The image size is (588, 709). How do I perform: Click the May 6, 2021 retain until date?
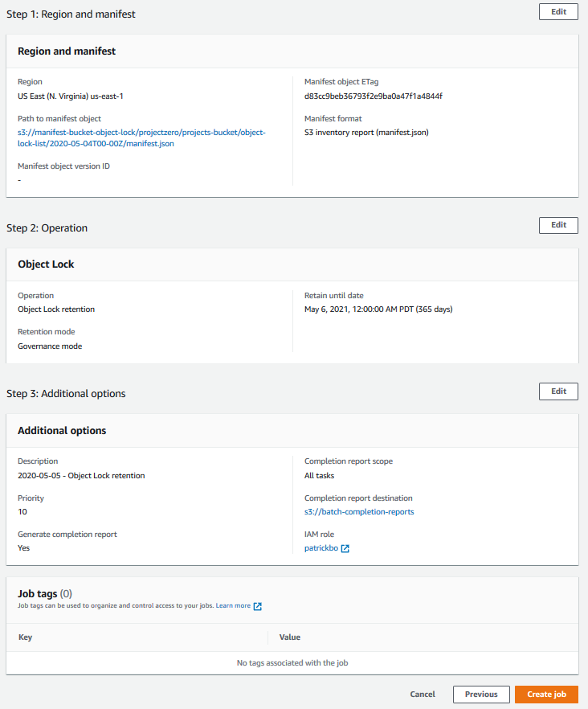[378, 309]
